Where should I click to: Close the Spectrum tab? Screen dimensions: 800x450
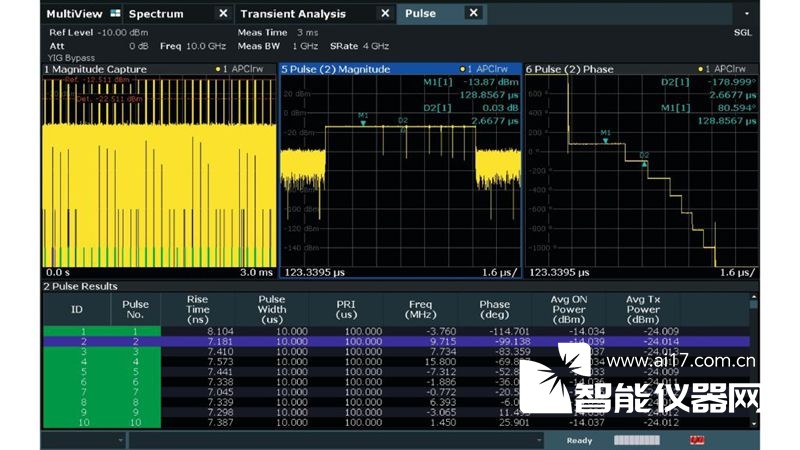(223, 13)
